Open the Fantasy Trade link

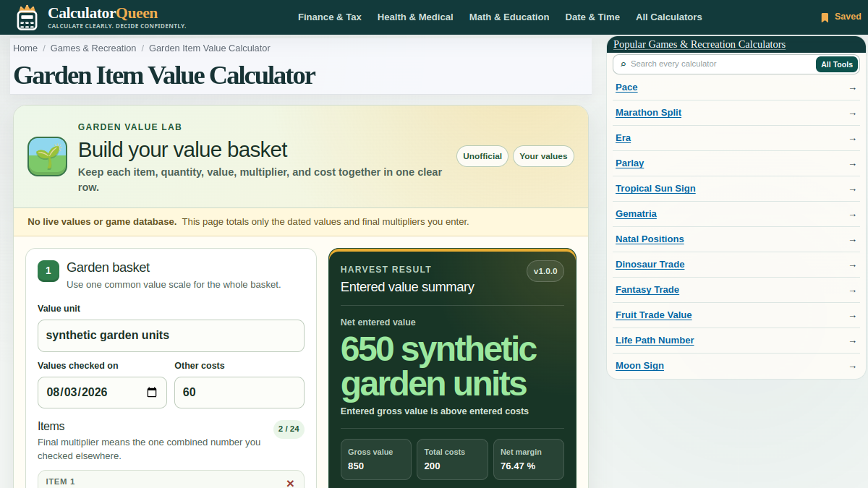click(x=647, y=290)
